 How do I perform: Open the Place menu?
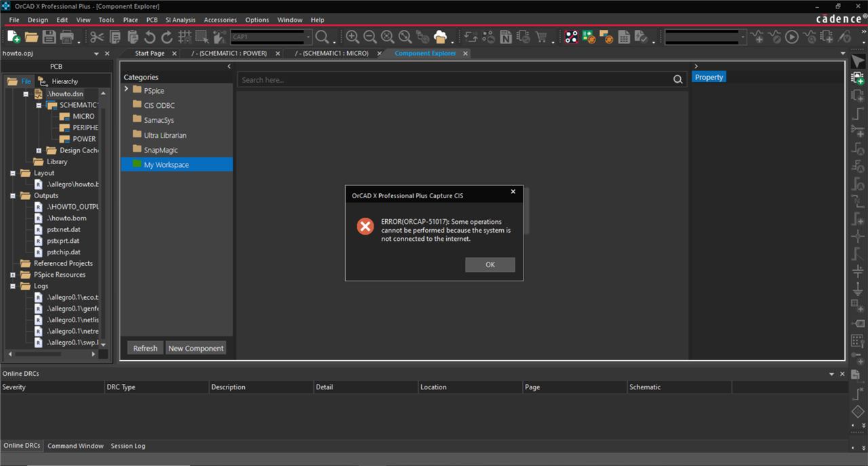[130, 20]
